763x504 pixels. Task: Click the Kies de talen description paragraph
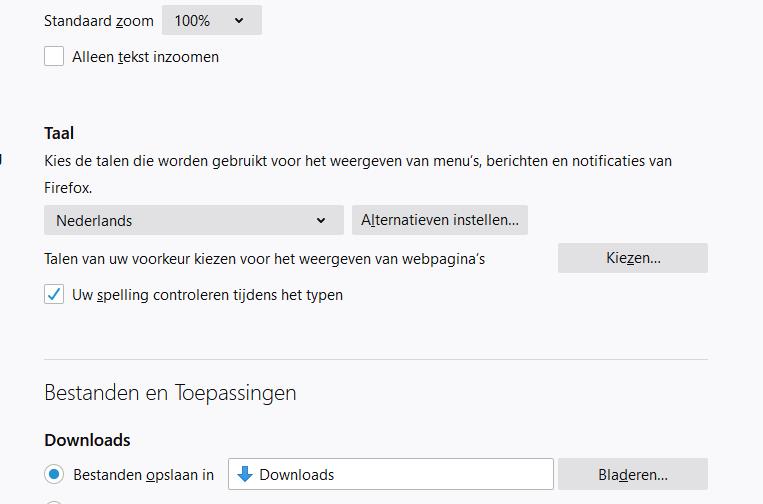(x=357, y=161)
